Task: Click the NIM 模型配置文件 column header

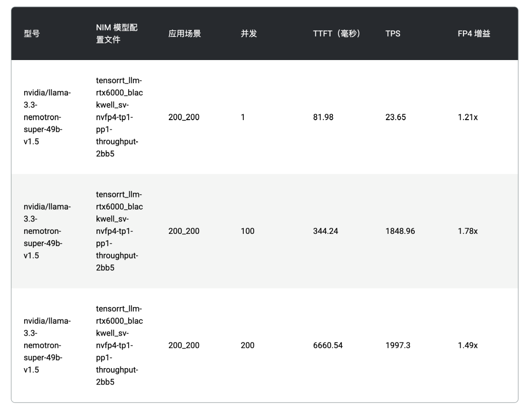Action: click(117, 33)
